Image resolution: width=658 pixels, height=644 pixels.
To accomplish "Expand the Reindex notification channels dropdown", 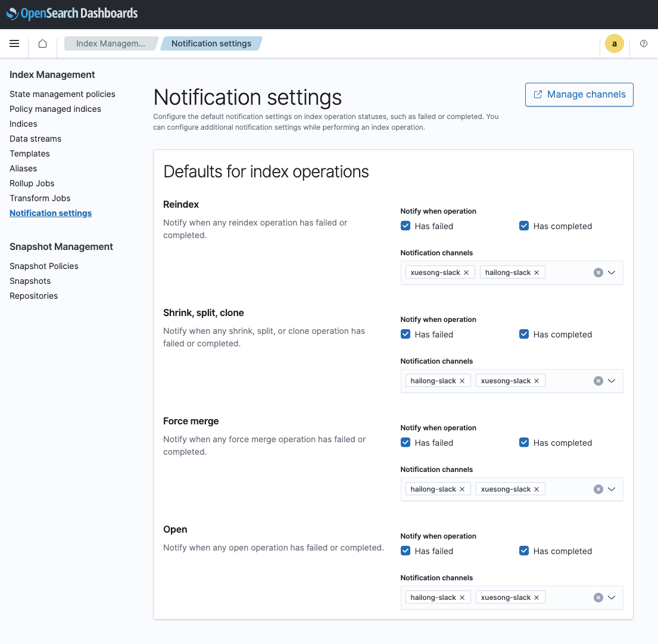I will point(612,273).
